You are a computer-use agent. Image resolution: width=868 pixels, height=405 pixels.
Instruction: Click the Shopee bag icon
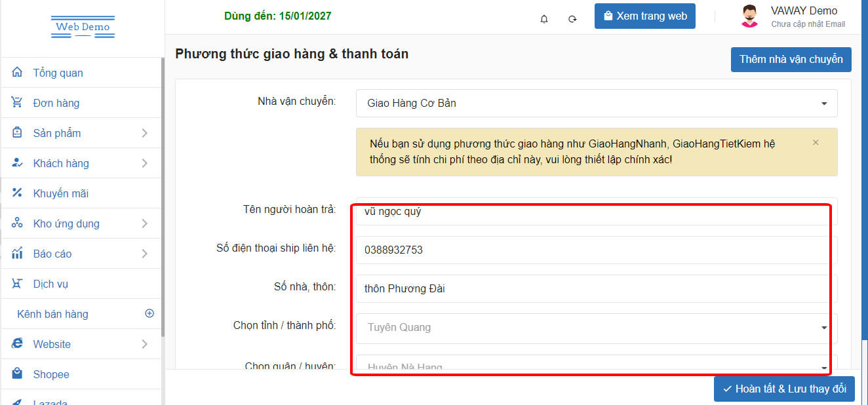click(x=18, y=374)
